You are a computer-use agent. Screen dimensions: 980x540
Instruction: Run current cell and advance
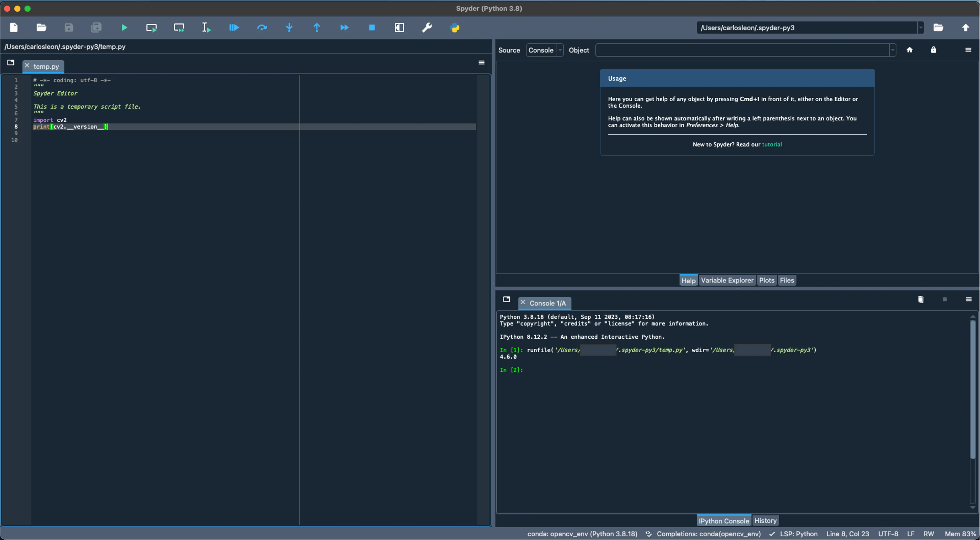179,27
